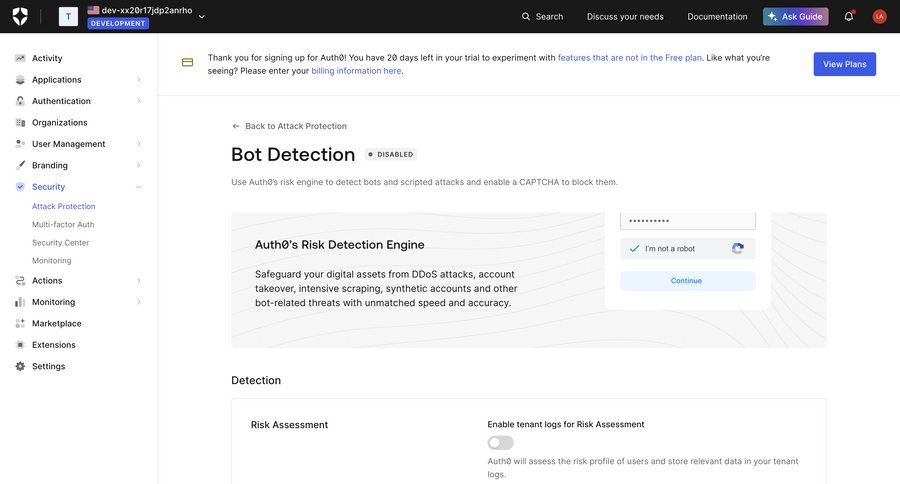Open Attack Protection in the sidebar

[64, 206]
